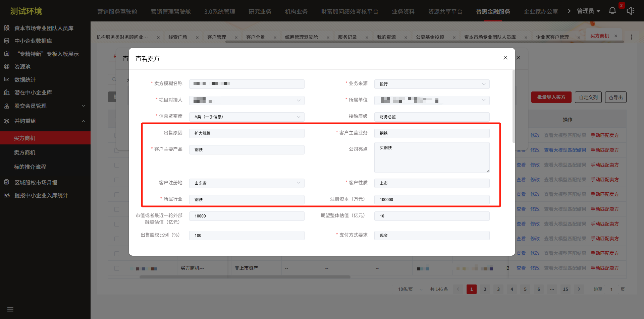Click next page arrow in pagination
This screenshot has height=319, width=644.
[579, 289]
